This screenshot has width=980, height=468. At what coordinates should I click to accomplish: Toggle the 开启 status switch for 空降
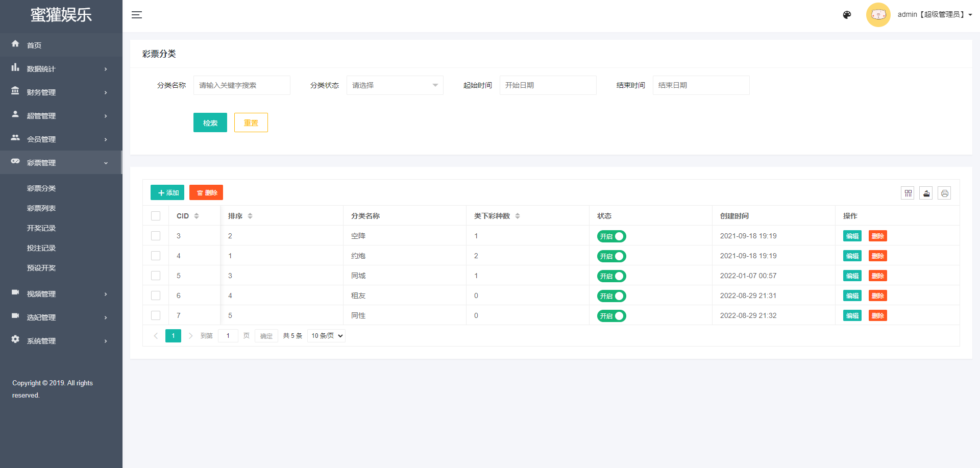tap(611, 236)
